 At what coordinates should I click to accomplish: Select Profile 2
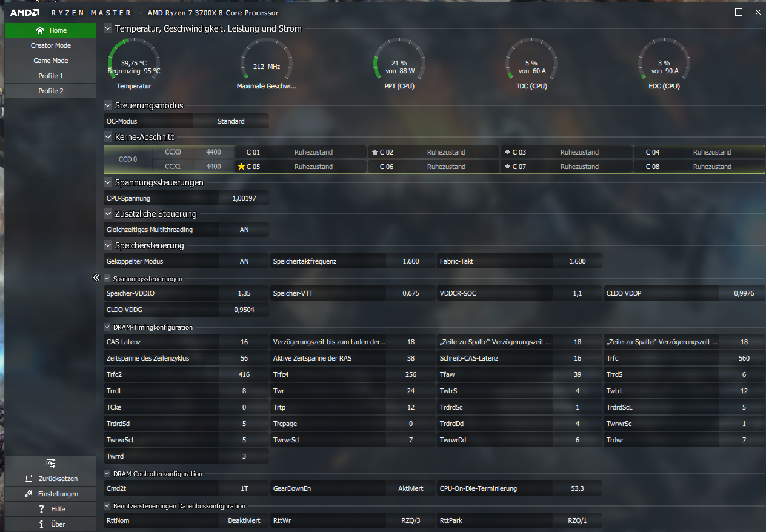click(x=51, y=91)
